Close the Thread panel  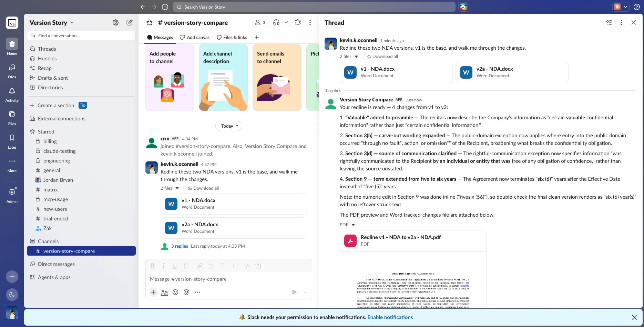point(634,22)
